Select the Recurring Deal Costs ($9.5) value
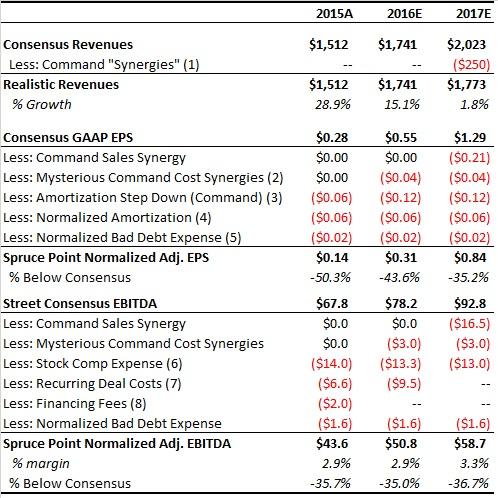The height and width of the screenshot is (498, 498). click(x=404, y=383)
